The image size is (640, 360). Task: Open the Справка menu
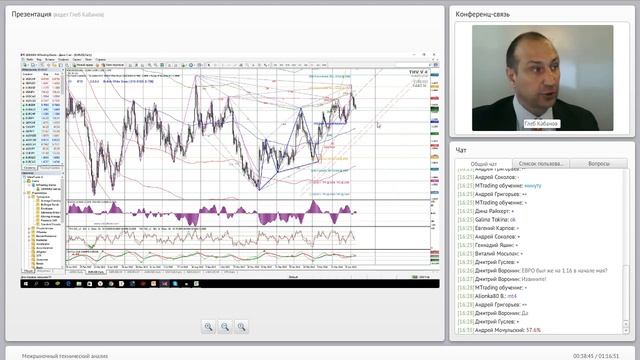coord(101,59)
